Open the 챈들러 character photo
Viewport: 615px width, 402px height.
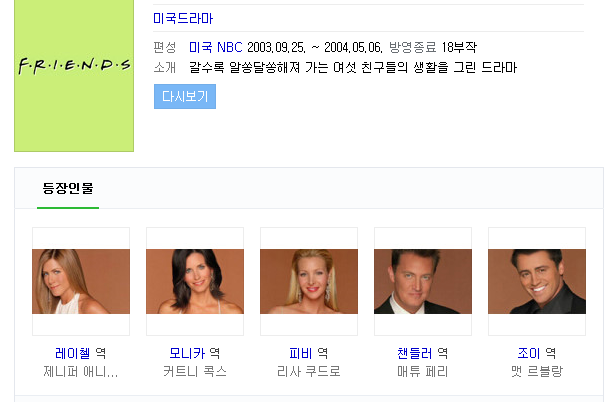[423, 281]
